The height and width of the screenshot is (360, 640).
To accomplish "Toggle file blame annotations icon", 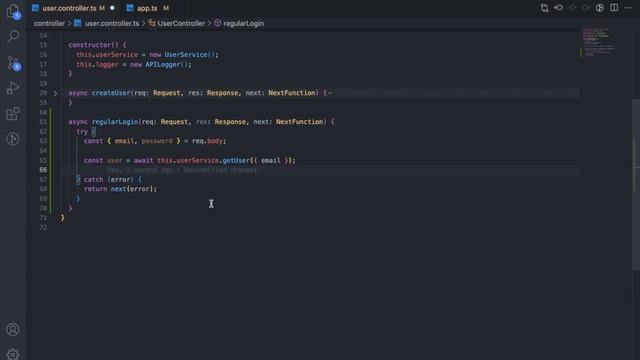I will [x=600, y=8].
